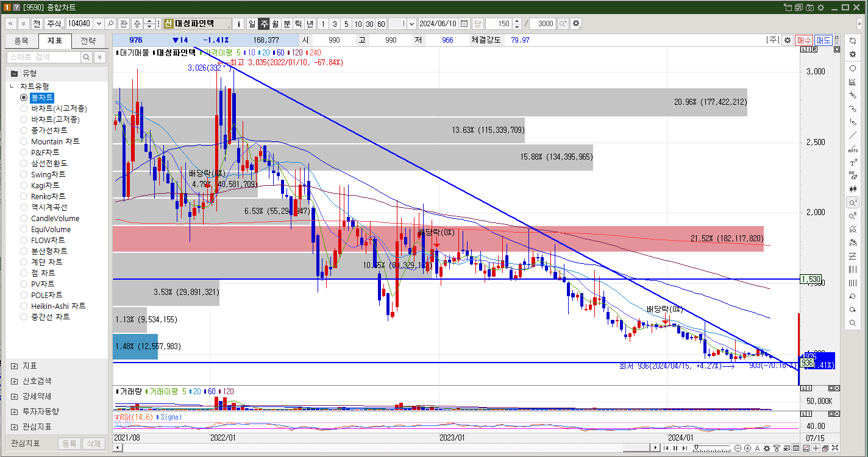This screenshot has width=868, height=457.
Task: Click the 년 yearly period button
Action: 310,23
